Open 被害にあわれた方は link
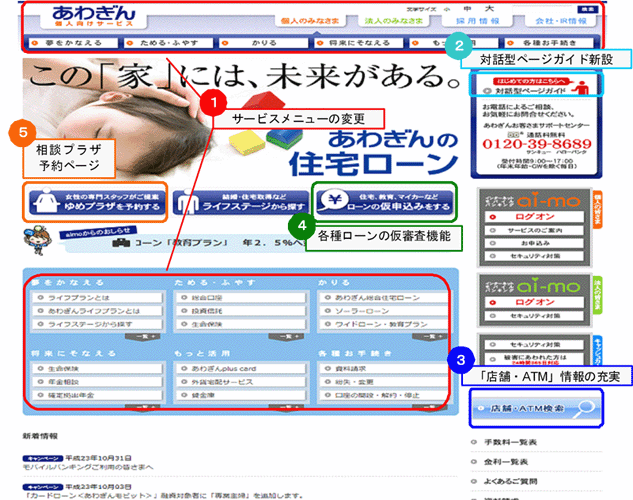The width and height of the screenshot is (633, 500). coord(534,359)
